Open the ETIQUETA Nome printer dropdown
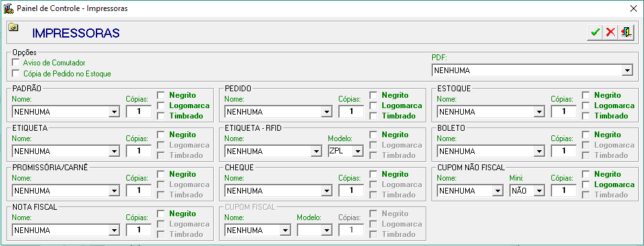Image resolution: width=644 pixels, height=246 pixels. tap(114, 151)
